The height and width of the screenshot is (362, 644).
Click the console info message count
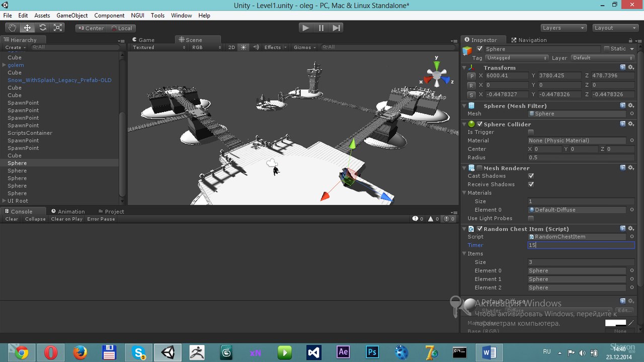click(418, 219)
